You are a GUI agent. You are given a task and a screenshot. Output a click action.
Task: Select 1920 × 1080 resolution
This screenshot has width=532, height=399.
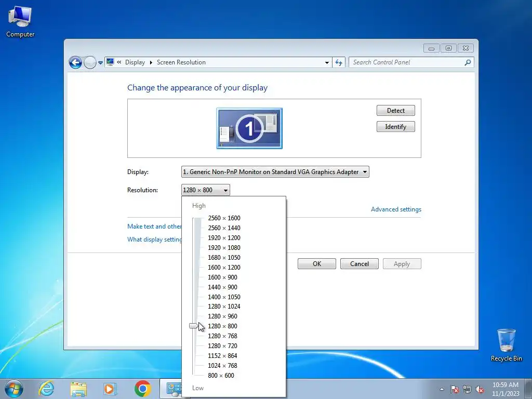point(224,247)
